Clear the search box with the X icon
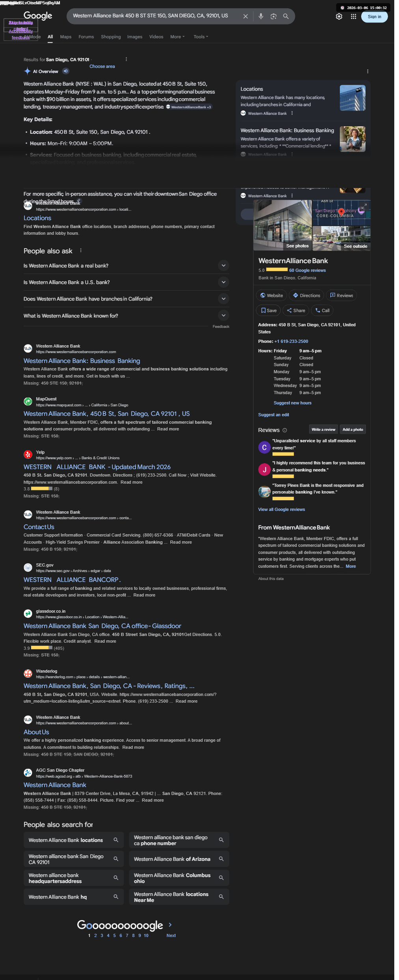 [x=245, y=16]
